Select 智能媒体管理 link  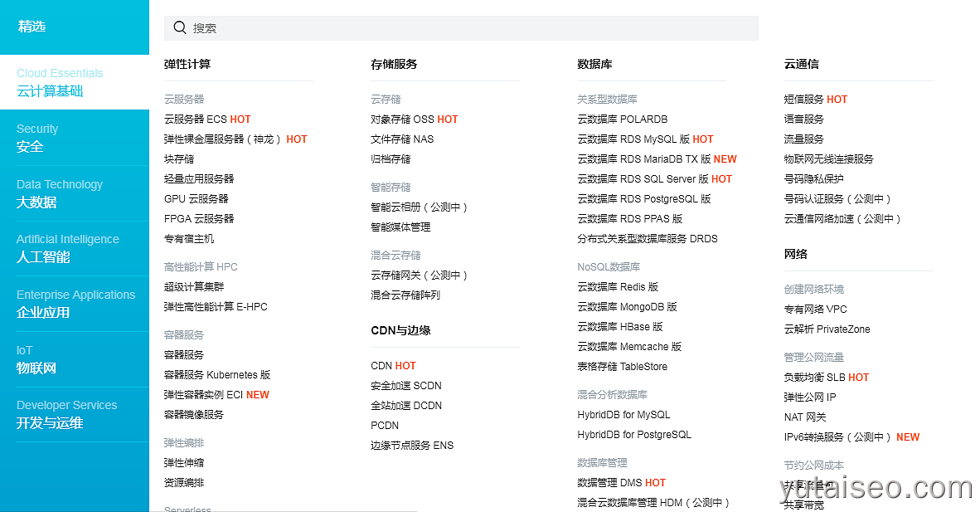point(400,227)
